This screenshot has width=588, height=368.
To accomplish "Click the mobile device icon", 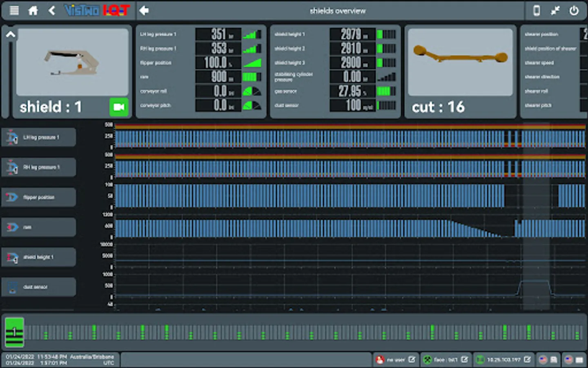I will (x=537, y=11).
